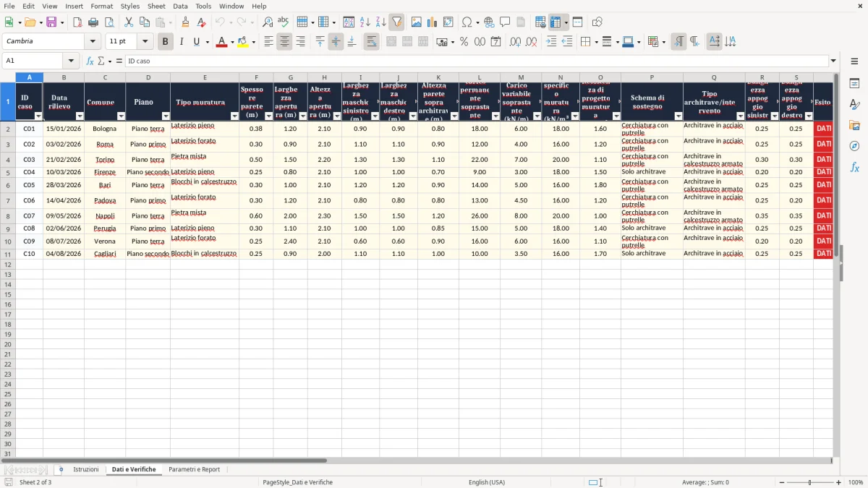Cut the selection with the scissors icon
This screenshot has height=488, width=868.
click(x=129, y=22)
